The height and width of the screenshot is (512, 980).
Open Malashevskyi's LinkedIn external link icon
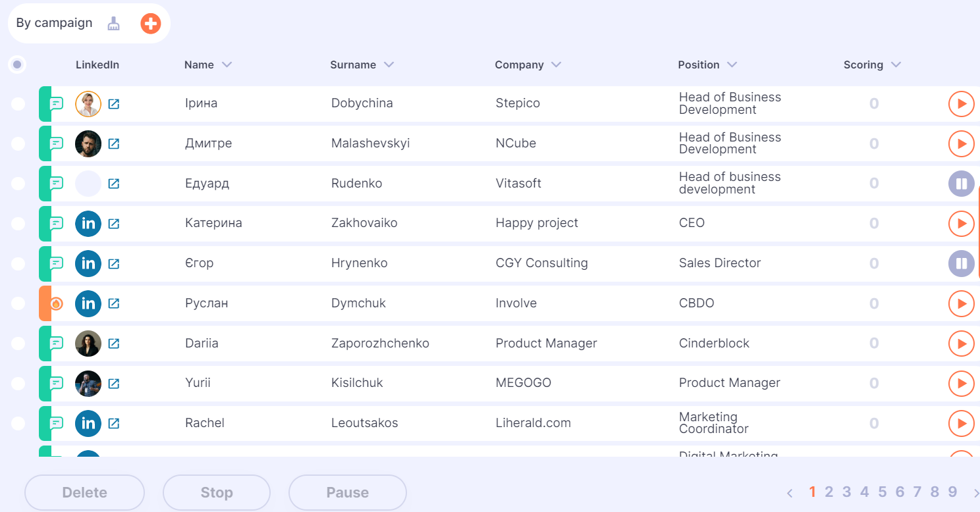(x=114, y=143)
